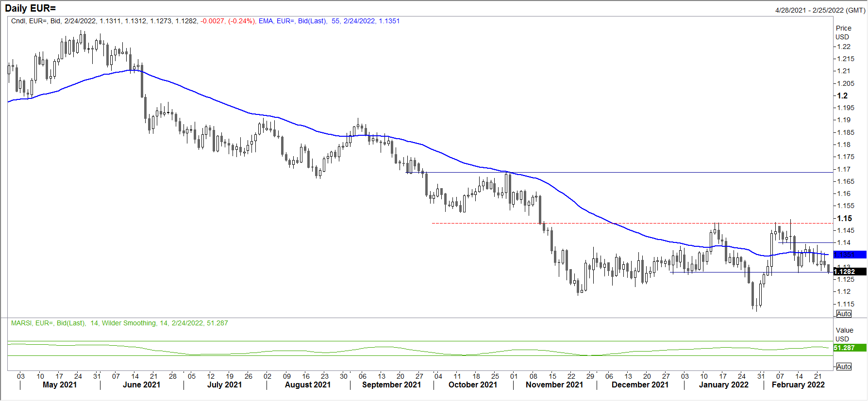
Task: Click the September 2021 month label
Action: pyautogui.click(x=391, y=385)
